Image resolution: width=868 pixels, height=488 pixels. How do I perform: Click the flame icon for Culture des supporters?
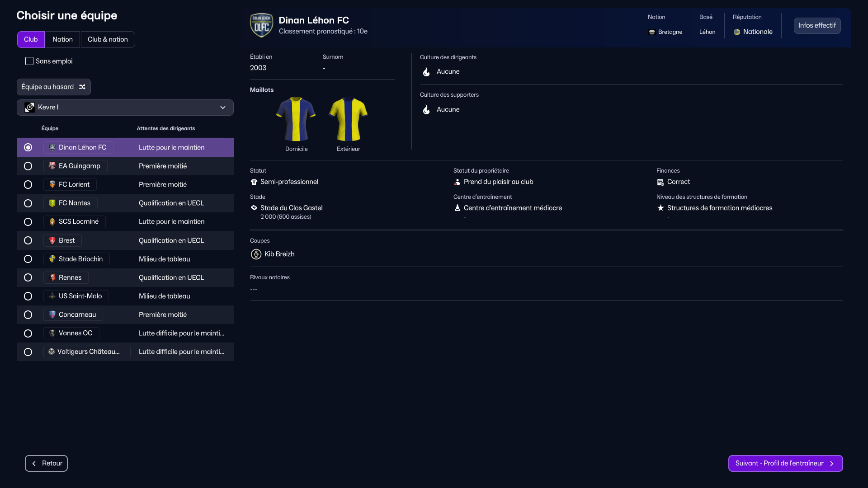pos(426,110)
